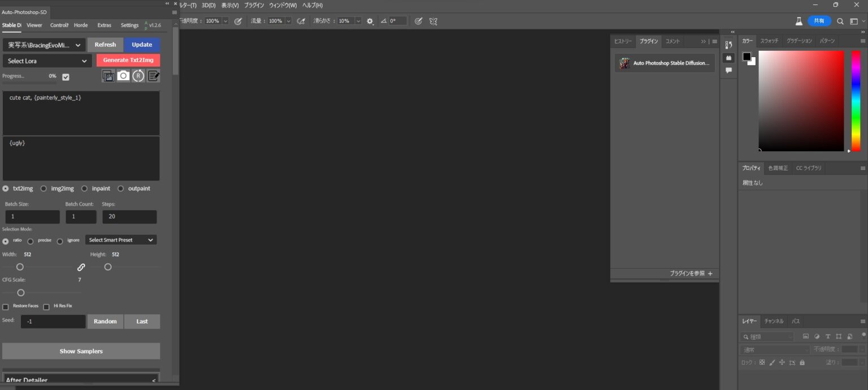
Task: Enable the Restore Faces checkbox
Action: click(6, 306)
